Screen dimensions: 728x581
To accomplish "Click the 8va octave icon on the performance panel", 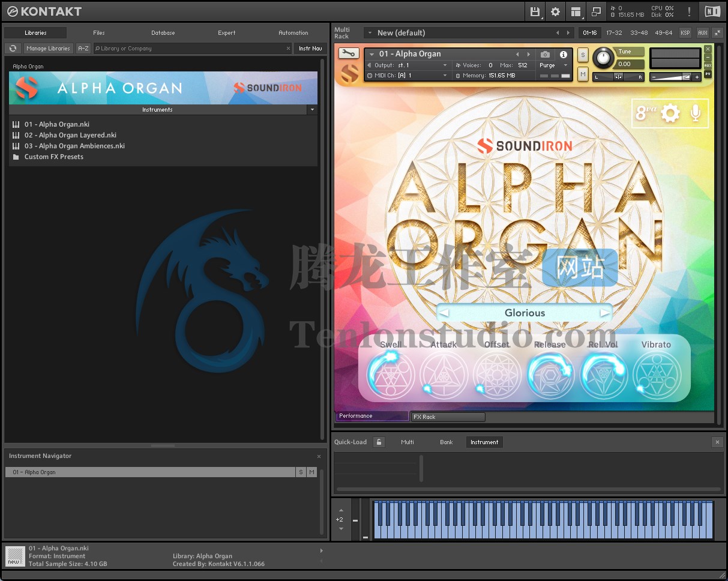I will [641, 112].
